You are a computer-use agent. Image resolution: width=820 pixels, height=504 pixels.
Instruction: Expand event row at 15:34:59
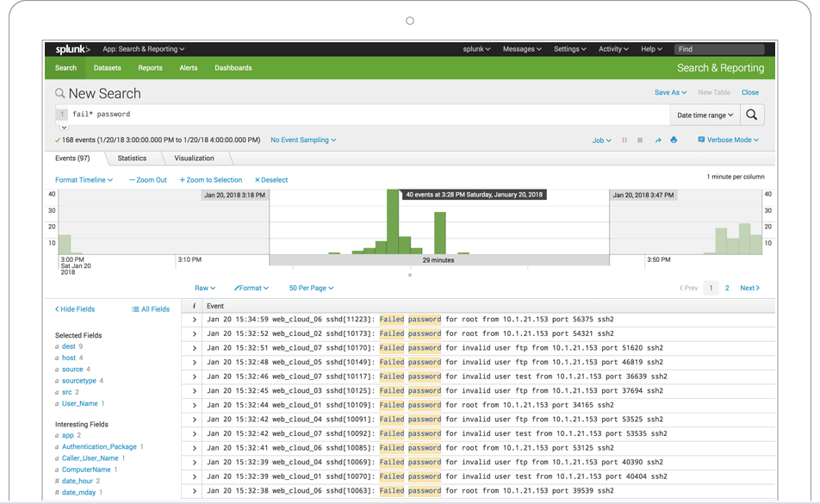194,320
